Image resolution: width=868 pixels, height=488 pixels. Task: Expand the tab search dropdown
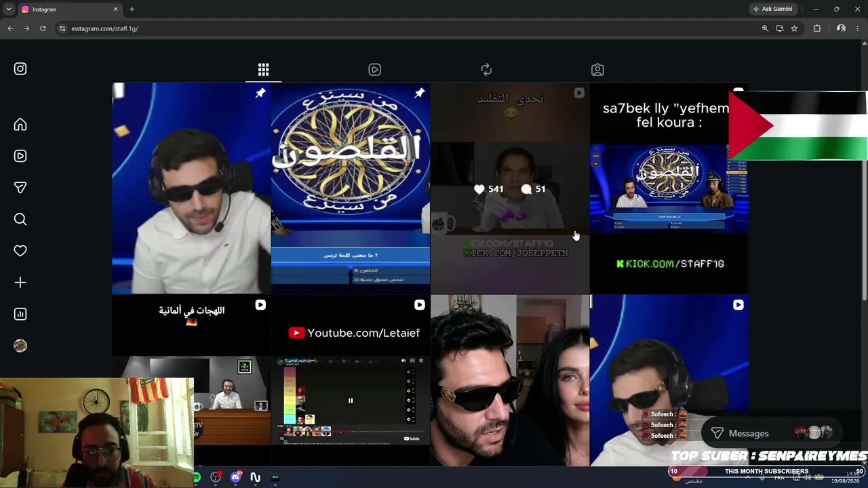click(9, 9)
